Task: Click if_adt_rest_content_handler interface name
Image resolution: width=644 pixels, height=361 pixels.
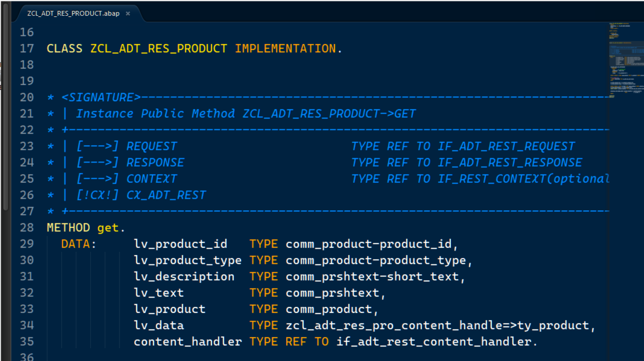Action: 434,342
